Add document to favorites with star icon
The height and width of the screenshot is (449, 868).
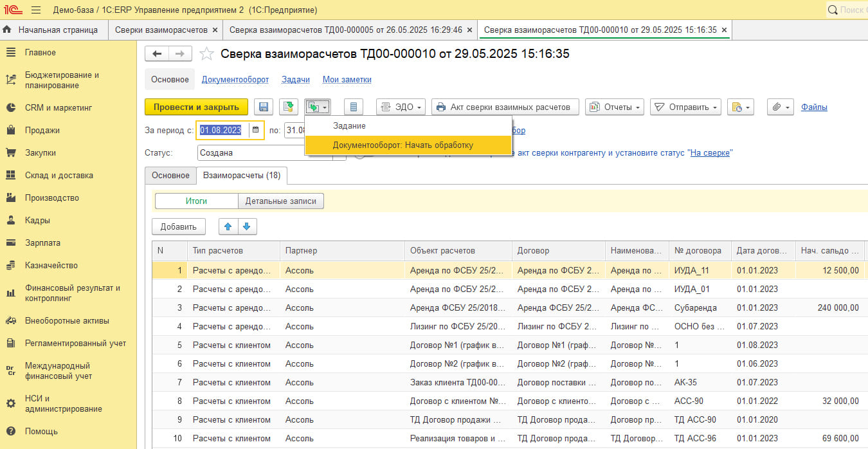(x=206, y=54)
